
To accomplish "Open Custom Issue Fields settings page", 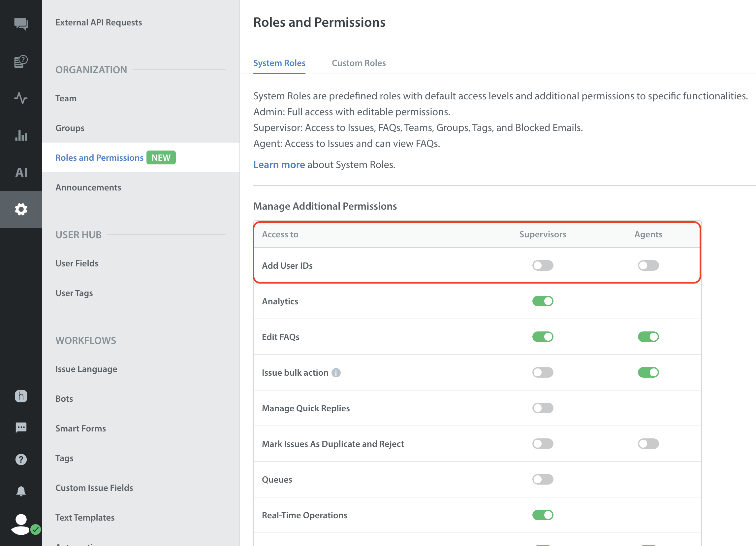I will pos(94,488).
